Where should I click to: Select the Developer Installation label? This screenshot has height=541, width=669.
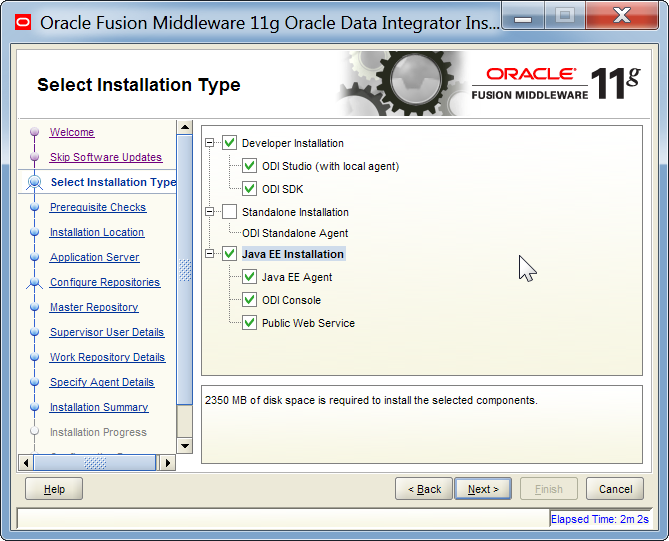tap(293, 143)
